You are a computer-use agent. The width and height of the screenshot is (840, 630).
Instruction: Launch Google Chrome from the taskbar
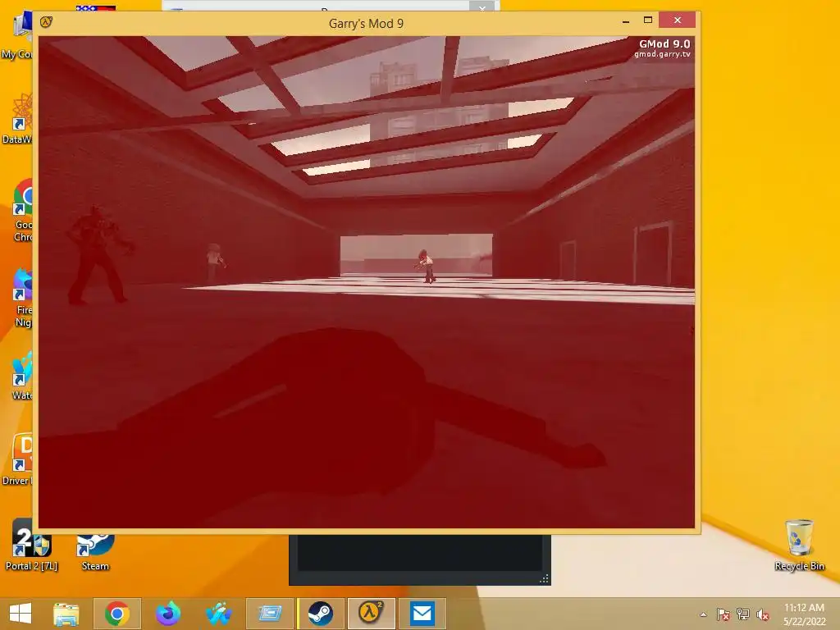pos(116,614)
